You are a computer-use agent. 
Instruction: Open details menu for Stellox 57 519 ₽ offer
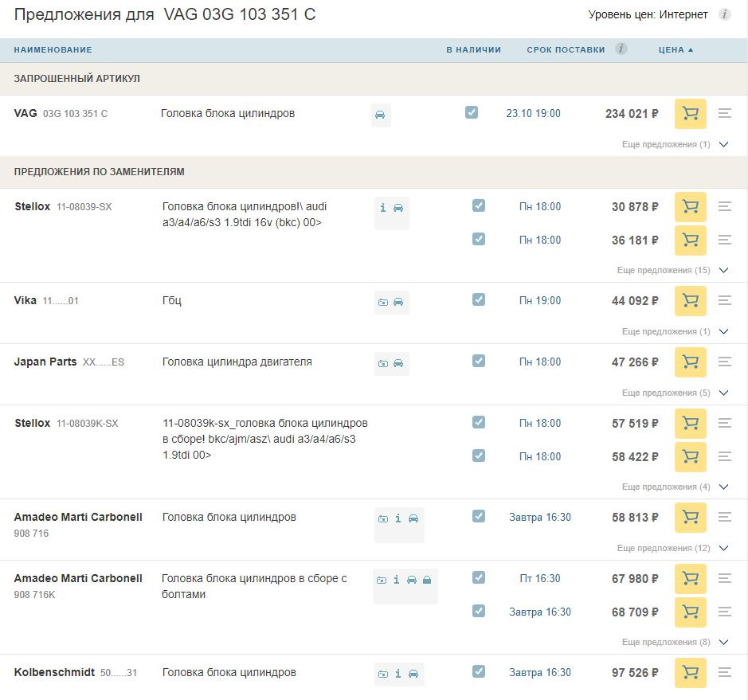click(725, 423)
